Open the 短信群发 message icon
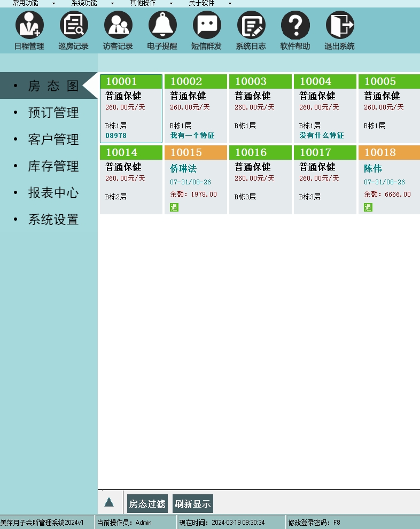This screenshot has width=420, height=529. [206, 25]
